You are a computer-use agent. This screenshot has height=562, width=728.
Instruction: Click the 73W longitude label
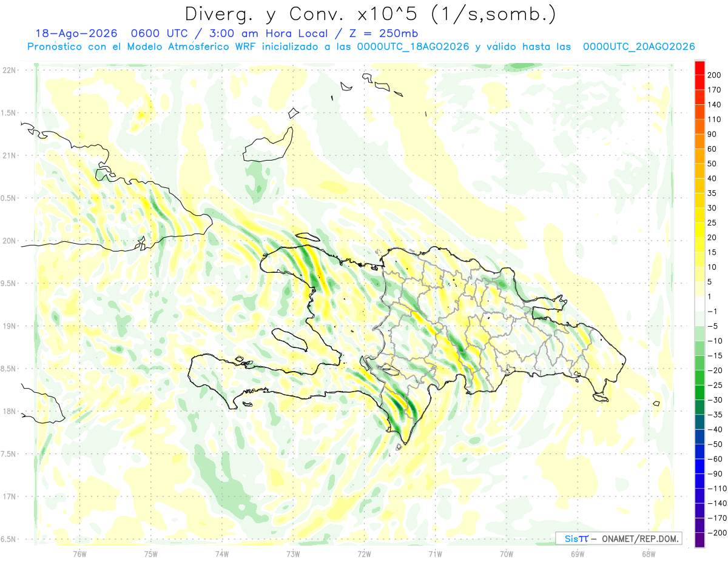[293, 554]
